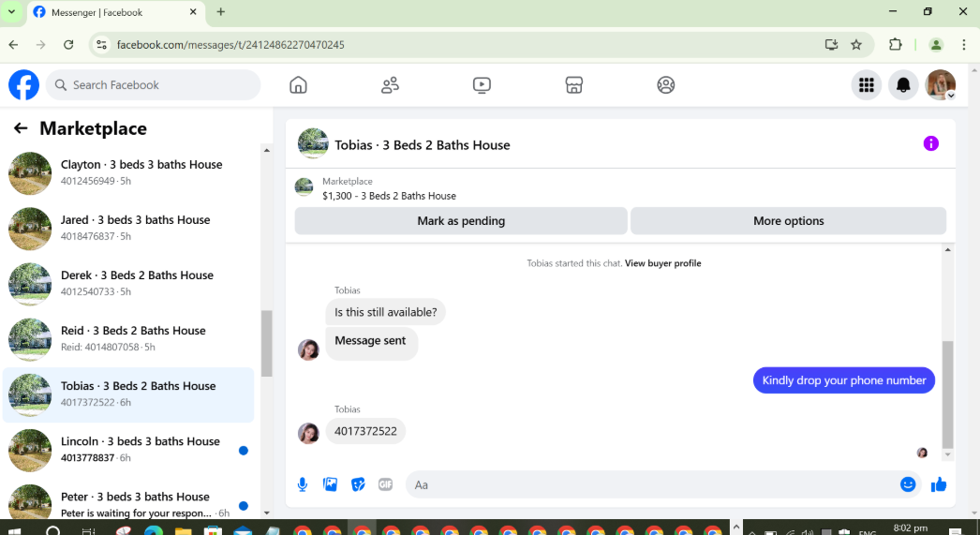Open the Friends icon in top navigation
Viewport: 980px width, 535px height.
(x=390, y=85)
